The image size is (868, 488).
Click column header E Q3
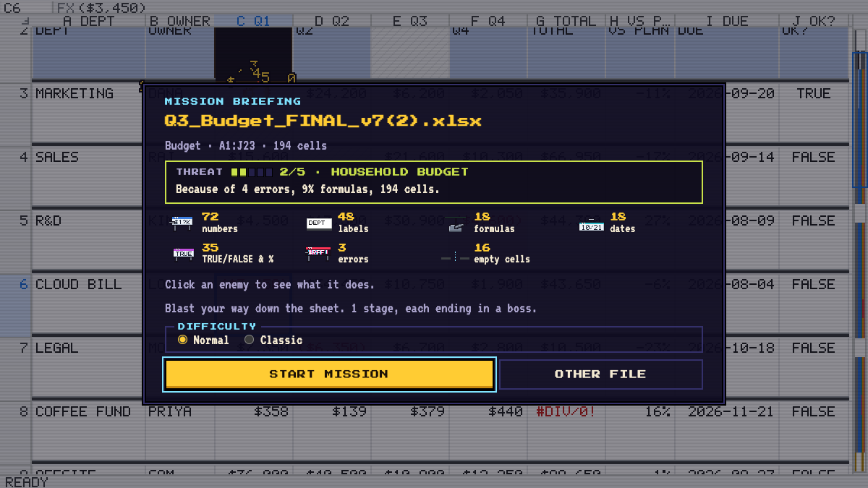click(x=410, y=21)
